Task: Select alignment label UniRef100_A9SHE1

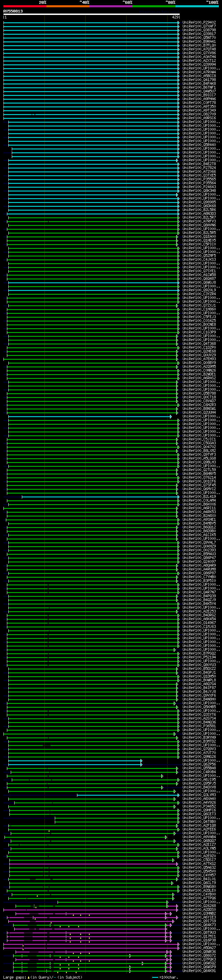Action: click(199, 519)
